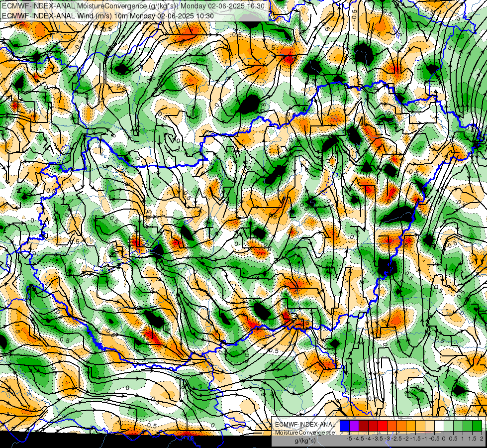Viewport: 487px width, 448px height.
Task: Click the -3.5 tick label on the legend
Action: [378, 439]
